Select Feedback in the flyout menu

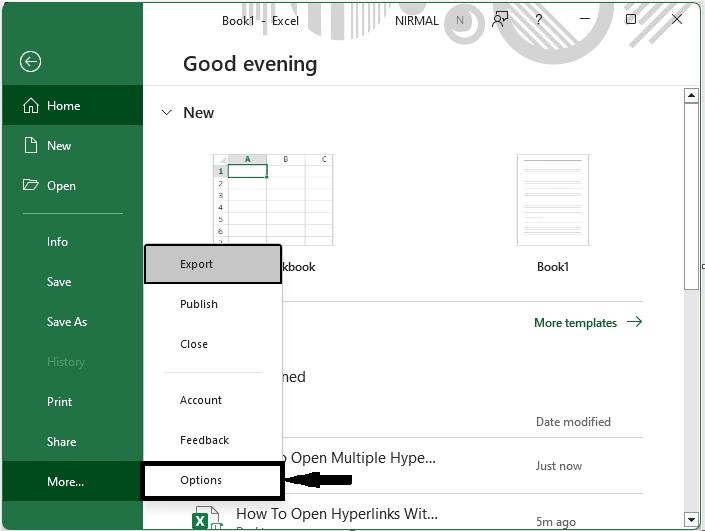pyautogui.click(x=213, y=440)
